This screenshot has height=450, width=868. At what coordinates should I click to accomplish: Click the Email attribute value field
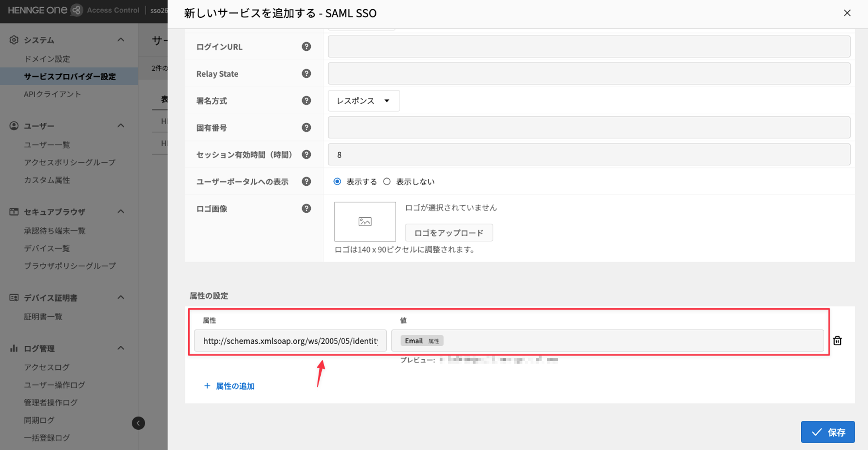tap(607, 341)
